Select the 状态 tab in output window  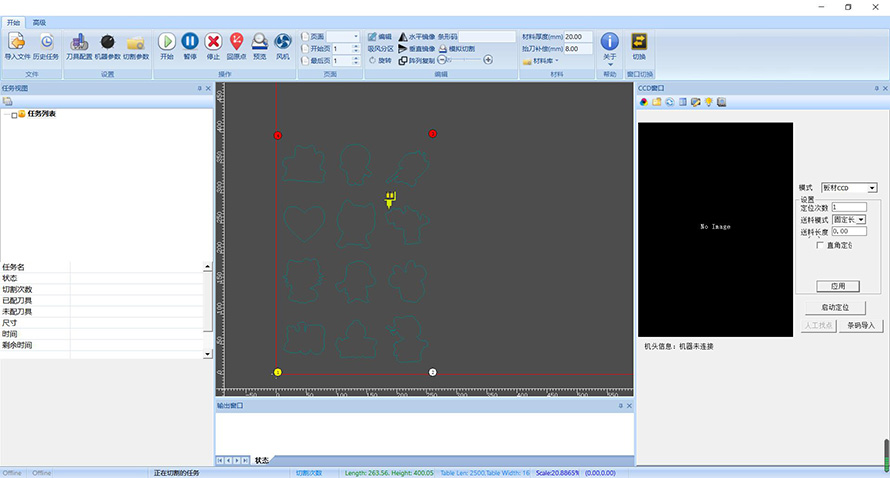point(261,460)
